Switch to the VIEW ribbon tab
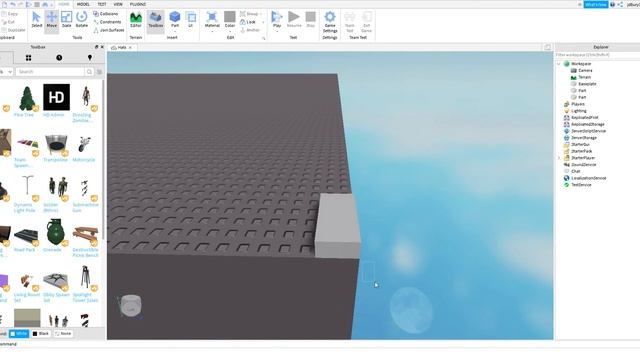This screenshot has width=640, height=360. coord(118,4)
